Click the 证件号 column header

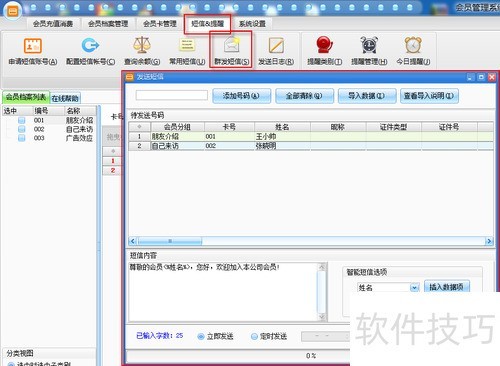[449, 127]
